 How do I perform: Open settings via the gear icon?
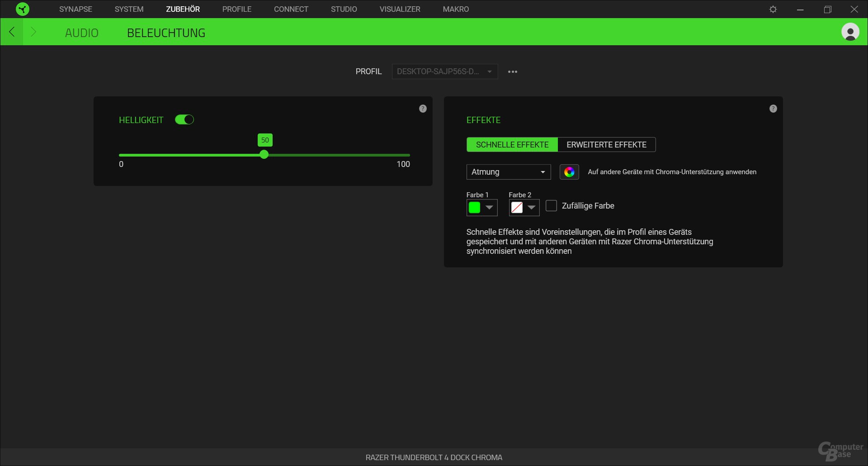pyautogui.click(x=773, y=9)
